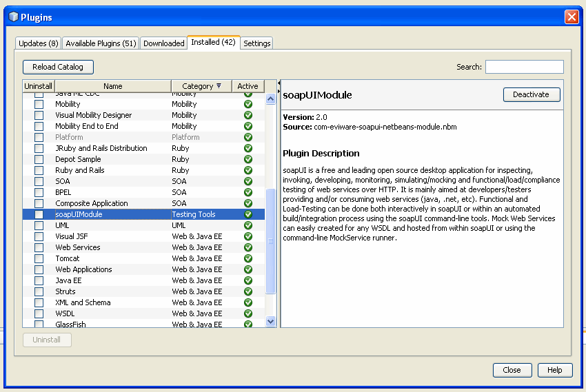Select the XML and Schema plugin name
The width and height of the screenshot is (586, 392).
(x=83, y=302)
